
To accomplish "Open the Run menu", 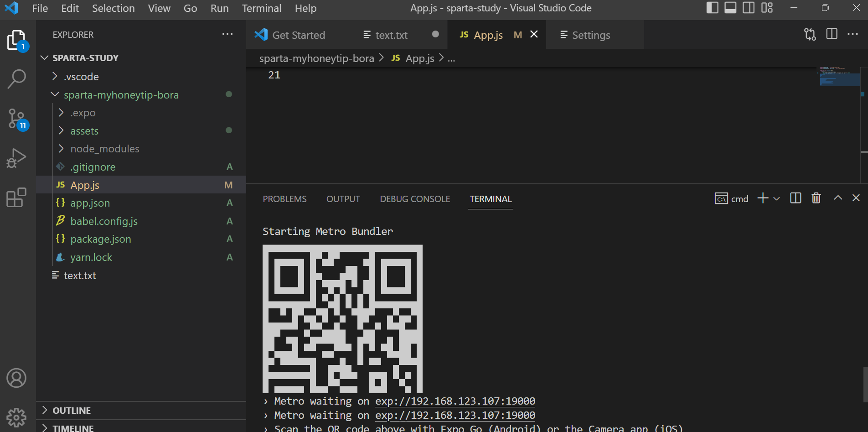I will point(220,8).
